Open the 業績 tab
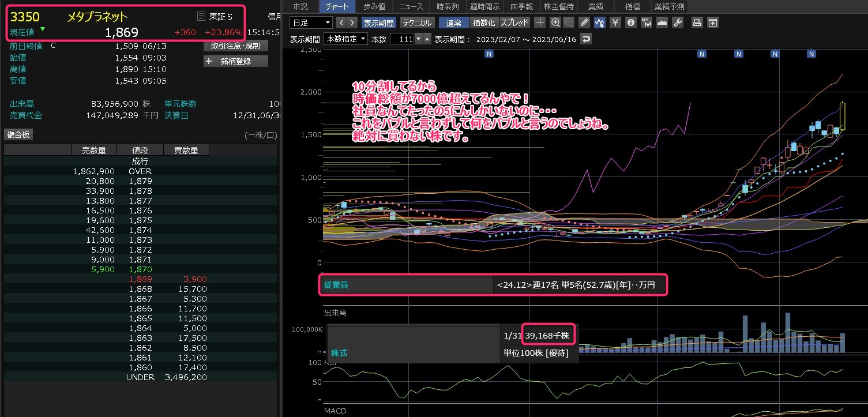The height and width of the screenshot is (417, 868). pos(596,6)
